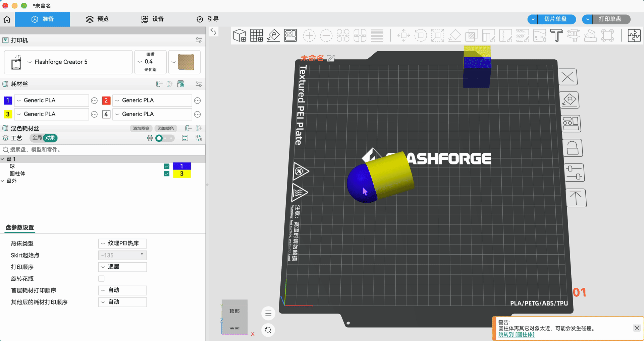644x341 pixels.
Task: Click Arrange all objects icon in top toolbar
Action: (290, 35)
